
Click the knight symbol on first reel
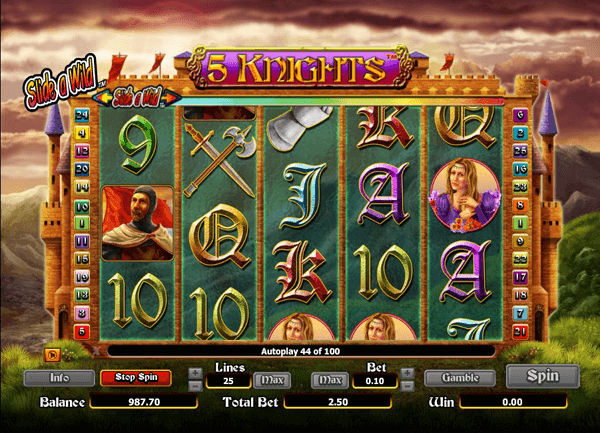tap(138, 223)
